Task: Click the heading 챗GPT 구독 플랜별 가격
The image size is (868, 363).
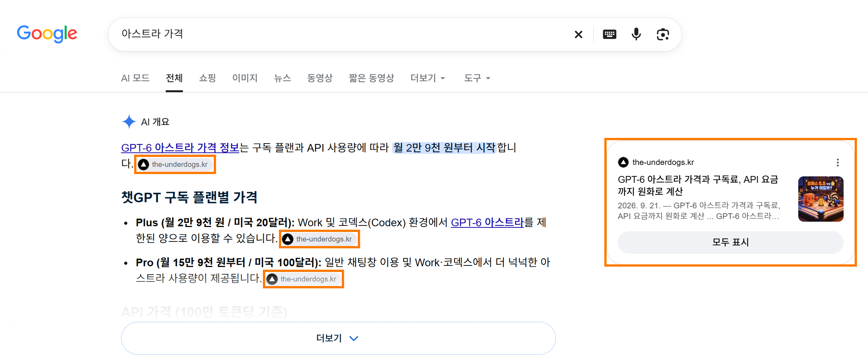Action: [189, 197]
